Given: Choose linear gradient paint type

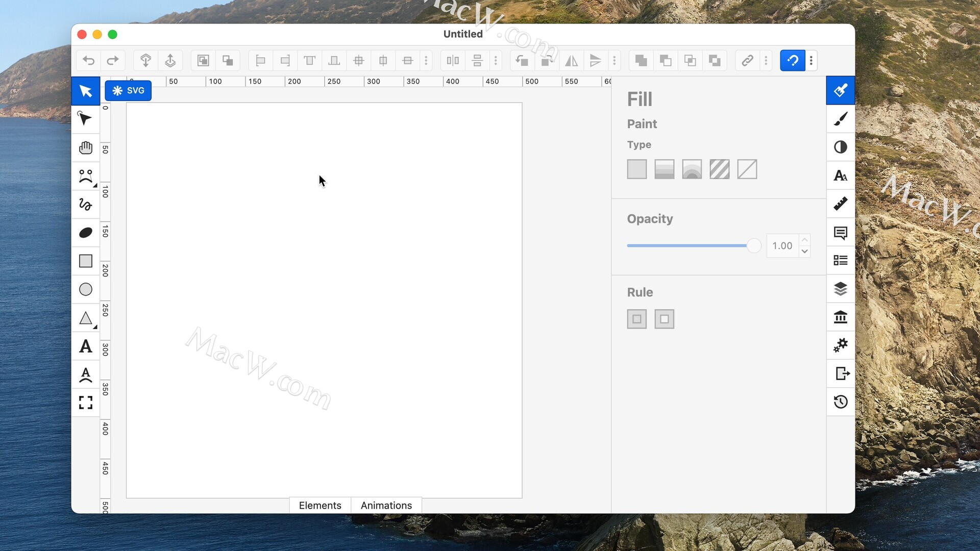Looking at the screenshot, I should (664, 169).
